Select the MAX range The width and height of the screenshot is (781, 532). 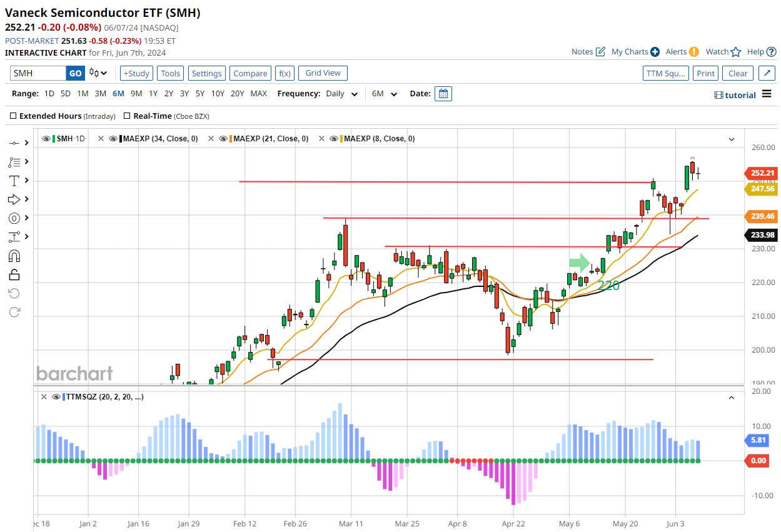tap(258, 94)
